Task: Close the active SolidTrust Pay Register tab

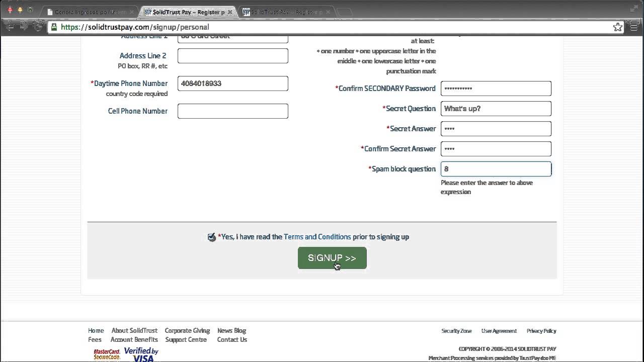Action: coord(230,12)
